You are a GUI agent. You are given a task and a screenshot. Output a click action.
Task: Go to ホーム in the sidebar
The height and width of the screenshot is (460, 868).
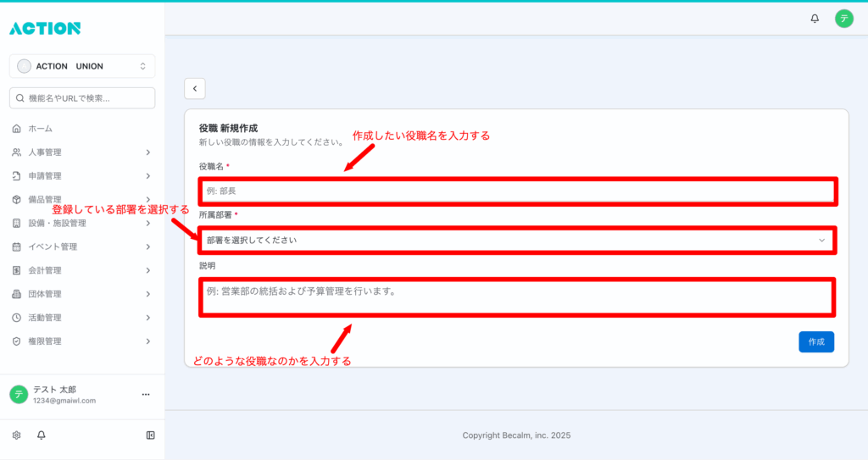coord(41,129)
